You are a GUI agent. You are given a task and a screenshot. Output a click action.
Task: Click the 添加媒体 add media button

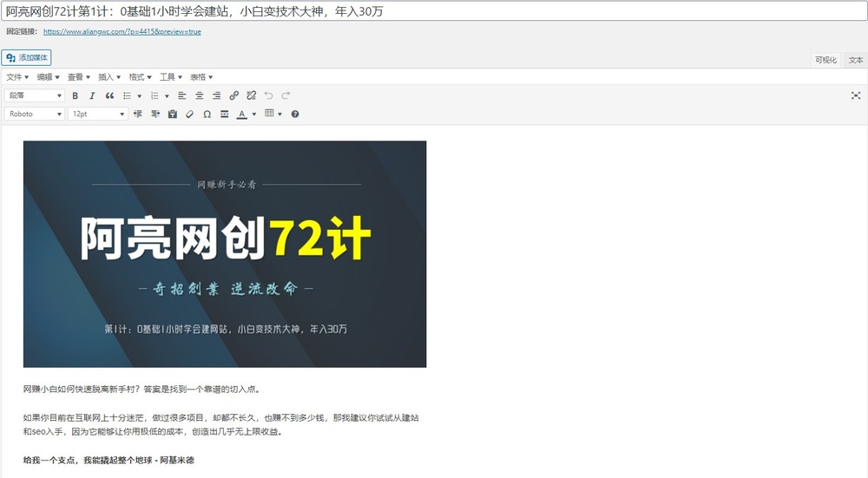[x=27, y=57]
